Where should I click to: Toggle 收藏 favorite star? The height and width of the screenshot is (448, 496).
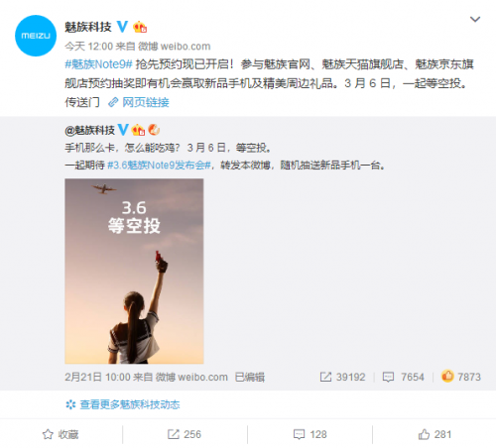point(61,434)
